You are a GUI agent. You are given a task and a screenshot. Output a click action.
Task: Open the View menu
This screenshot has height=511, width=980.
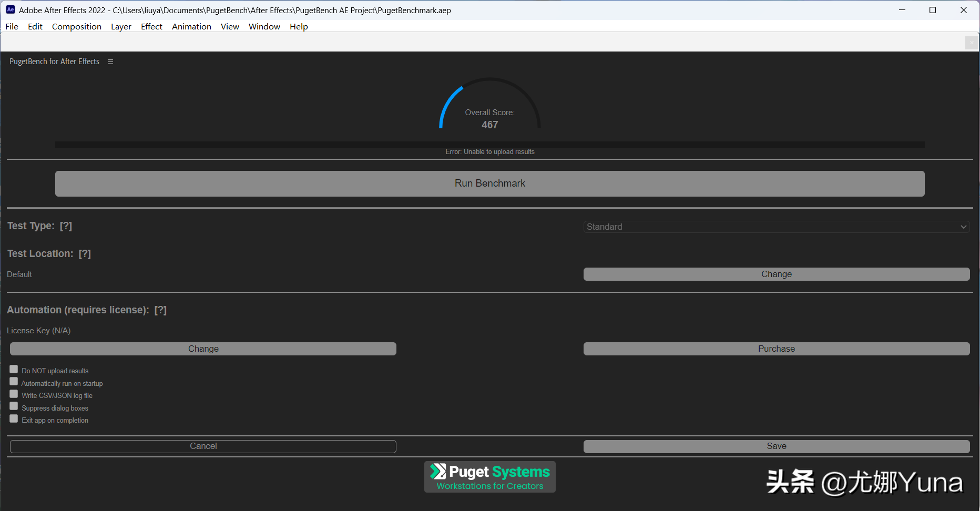(230, 26)
